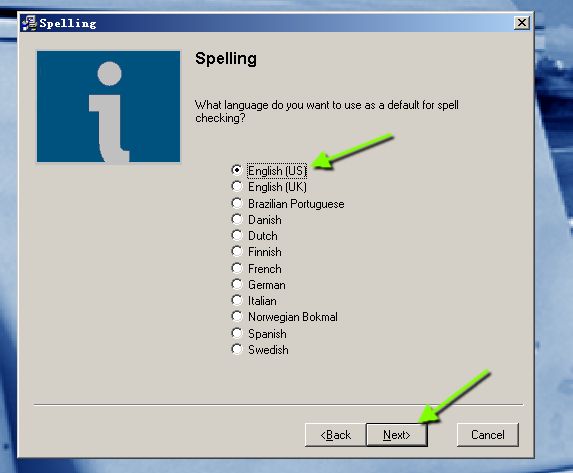Close the Spelling window with X

coord(522,23)
